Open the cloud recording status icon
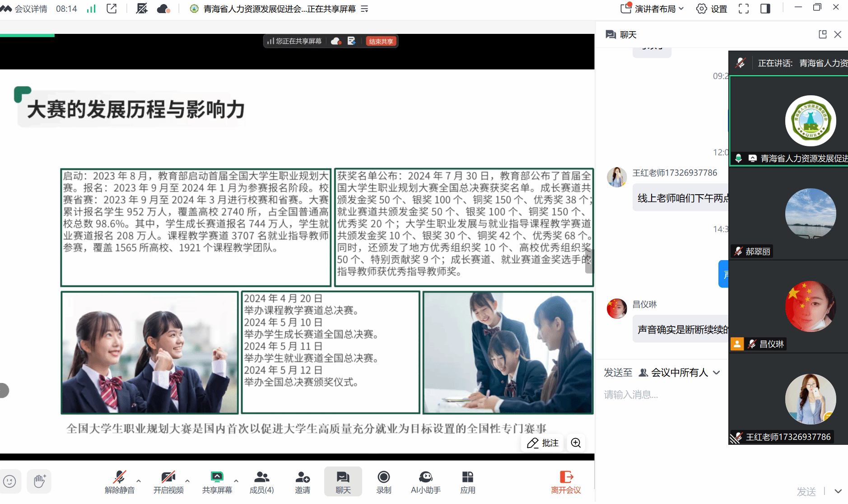The image size is (848, 504). coord(163,9)
